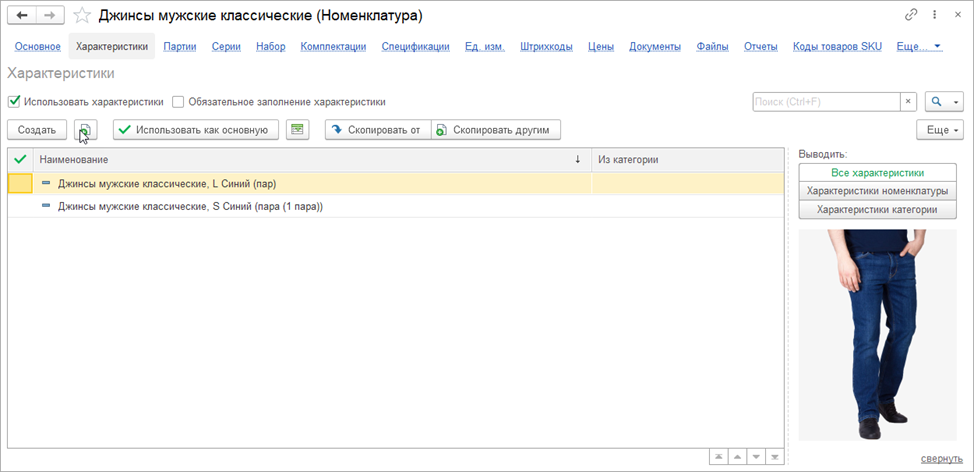Open the Еще... dropdown in the tab row

919,46
